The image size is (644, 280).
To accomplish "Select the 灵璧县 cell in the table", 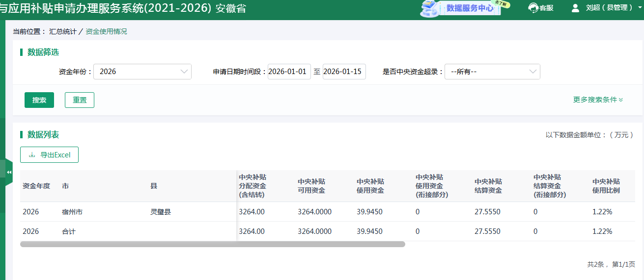I will [x=161, y=212].
